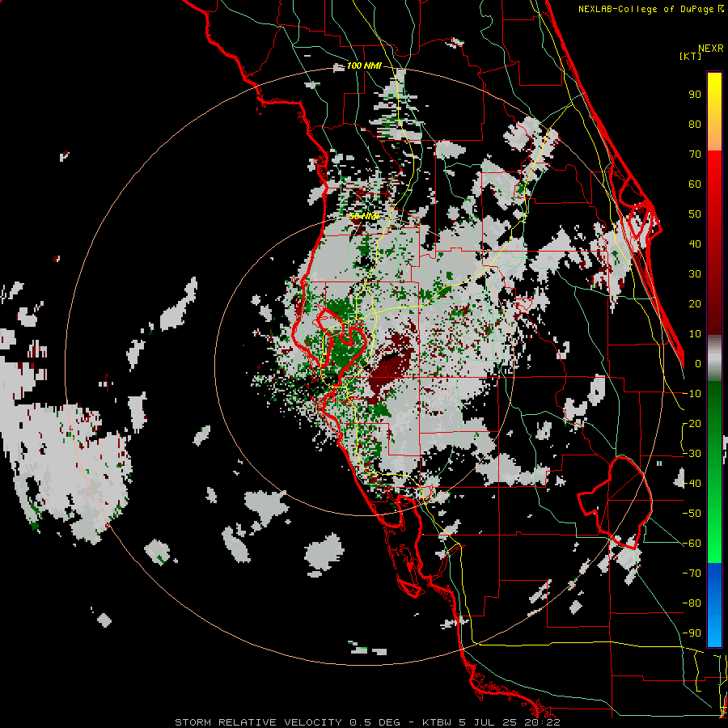728x728 pixels.
Task: Pick the blue segment at color bar bottom
Action: (714, 605)
